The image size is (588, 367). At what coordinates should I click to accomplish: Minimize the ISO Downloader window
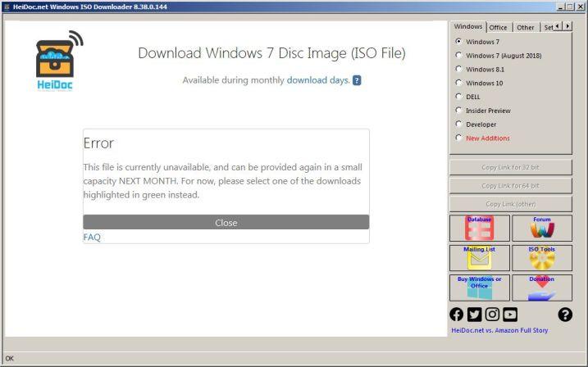(x=561, y=7)
